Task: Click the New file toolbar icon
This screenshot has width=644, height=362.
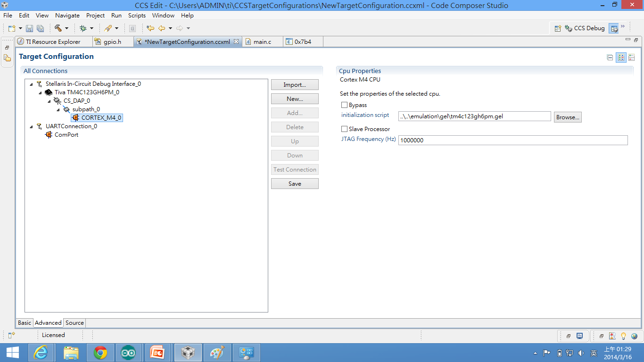Action: tap(12, 28)
